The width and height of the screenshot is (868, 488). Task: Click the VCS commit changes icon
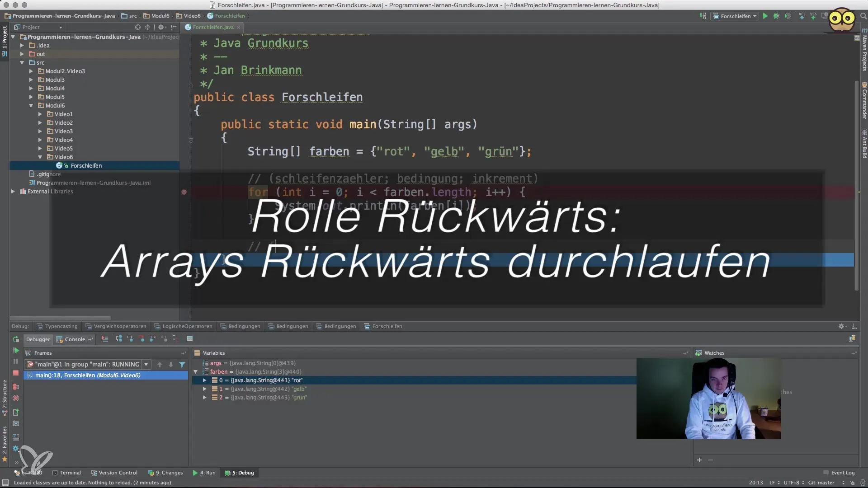813,16
